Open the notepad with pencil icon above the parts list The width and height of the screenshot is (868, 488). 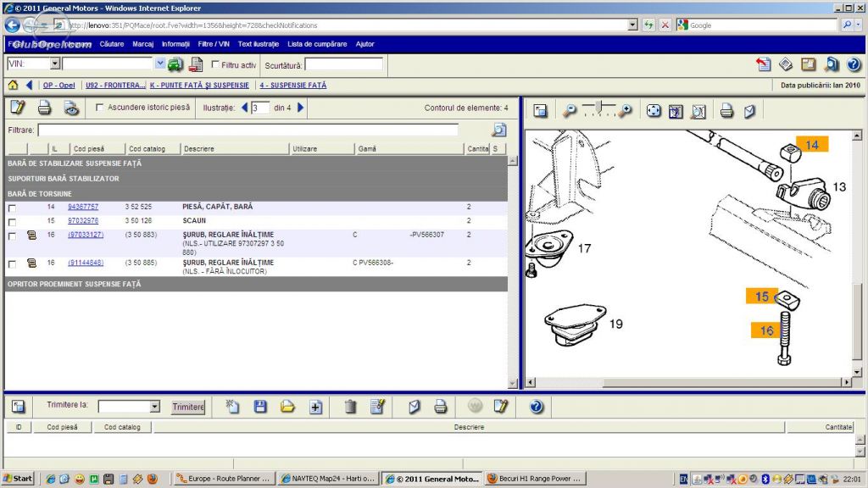18,108
